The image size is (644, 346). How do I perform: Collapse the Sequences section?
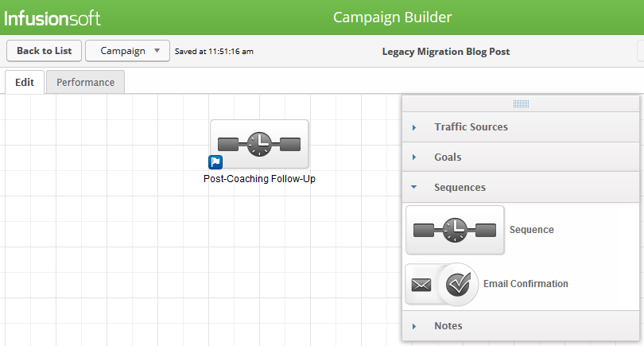[x=460, y=188]
